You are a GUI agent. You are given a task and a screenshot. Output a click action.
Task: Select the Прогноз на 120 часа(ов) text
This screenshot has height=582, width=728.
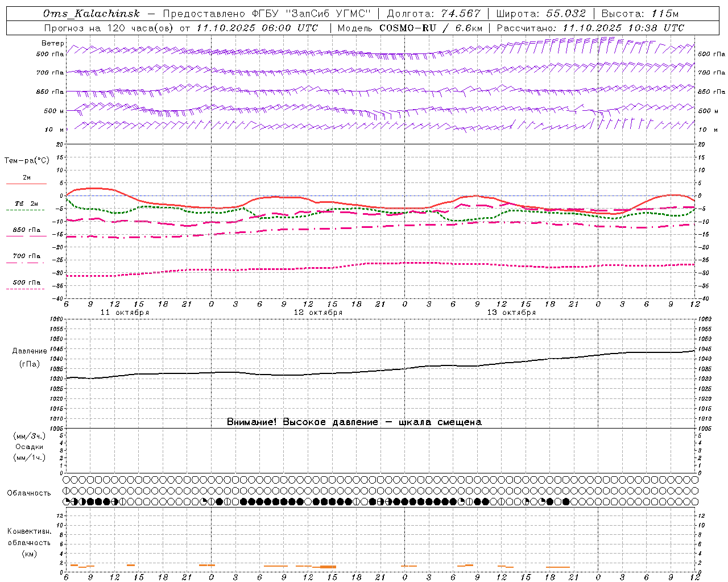(110, 28)
